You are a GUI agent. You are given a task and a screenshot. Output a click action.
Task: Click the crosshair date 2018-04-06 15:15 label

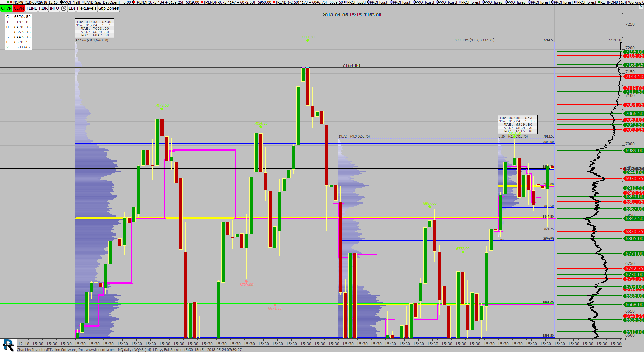pos(342,15)
